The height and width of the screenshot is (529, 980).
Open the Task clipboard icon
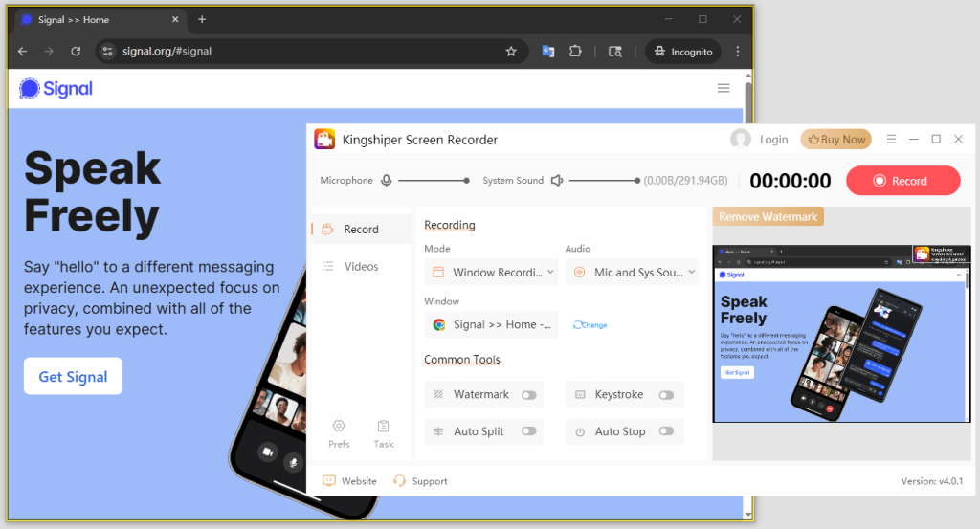[x=383, y=426]
